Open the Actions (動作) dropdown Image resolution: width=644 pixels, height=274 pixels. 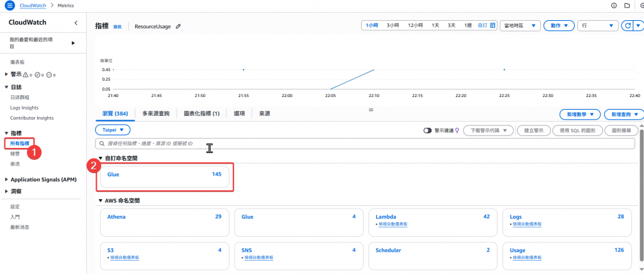558,25
